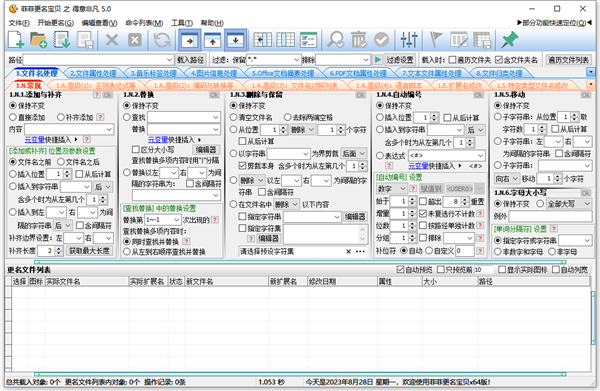Enable the 遍历文件夹 checkbox

(452, 60)
